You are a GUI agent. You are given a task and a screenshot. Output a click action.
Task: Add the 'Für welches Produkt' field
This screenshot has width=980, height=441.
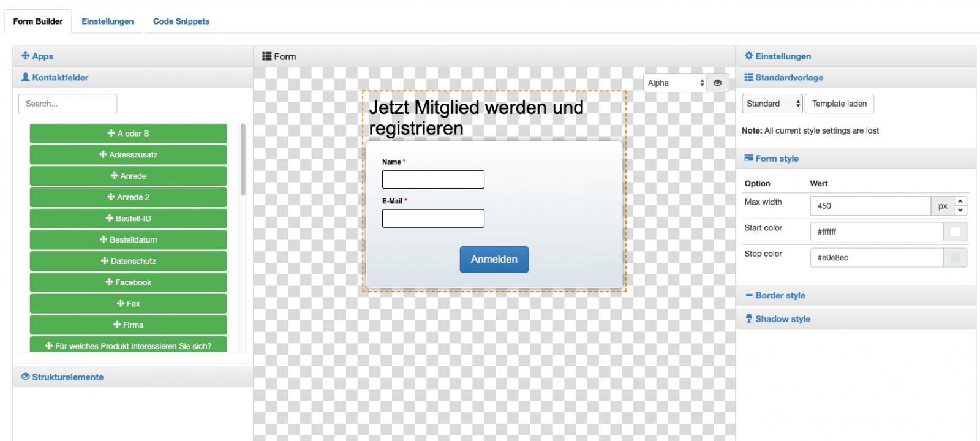pos(128,344)
